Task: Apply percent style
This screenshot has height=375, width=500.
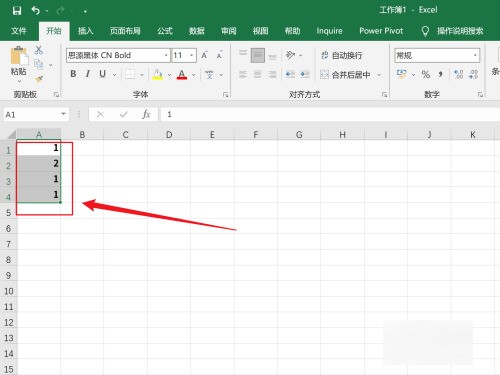Action: click(426, 74)
